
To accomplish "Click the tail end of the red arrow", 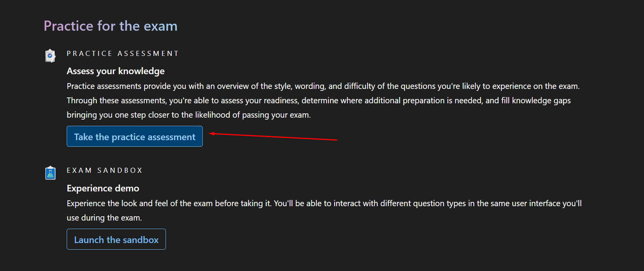I will [336, 140].
